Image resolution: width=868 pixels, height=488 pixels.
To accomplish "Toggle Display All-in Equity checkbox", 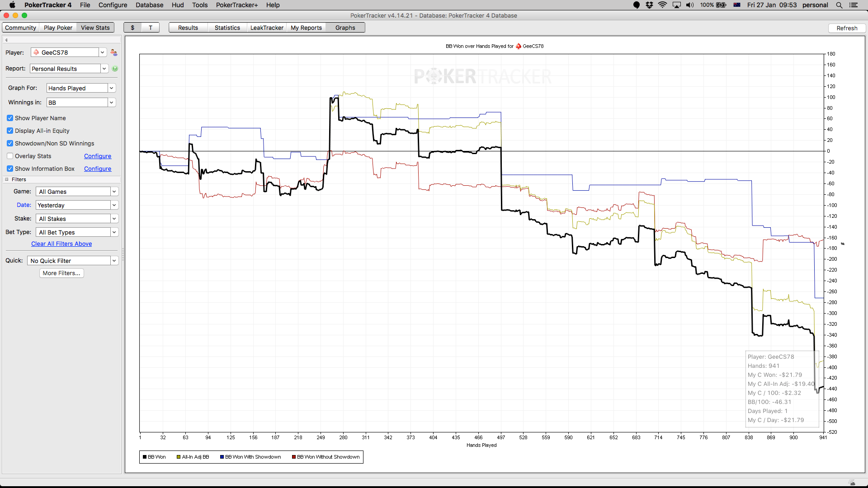I will point(10,131).
